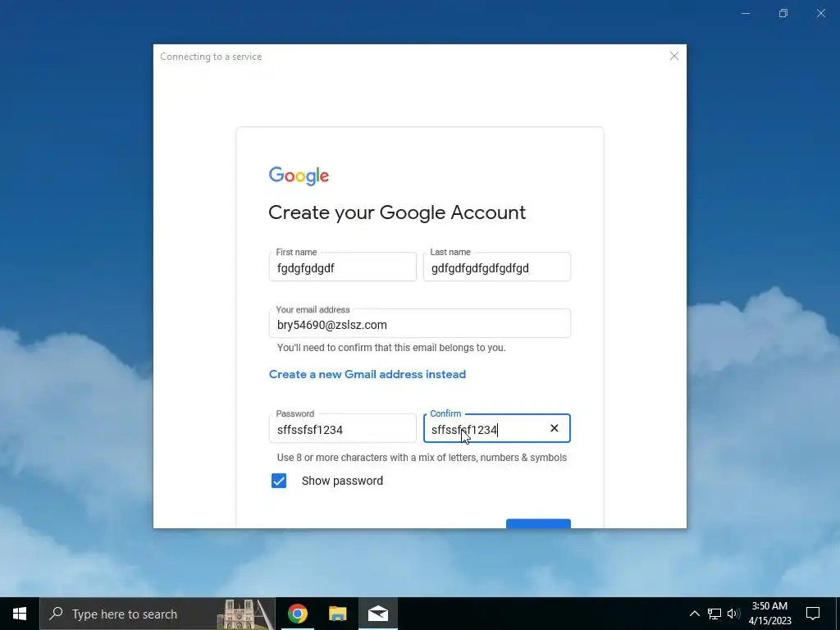Restore down the Mail app window
This screenshot has width=840, height=630.
783,13
